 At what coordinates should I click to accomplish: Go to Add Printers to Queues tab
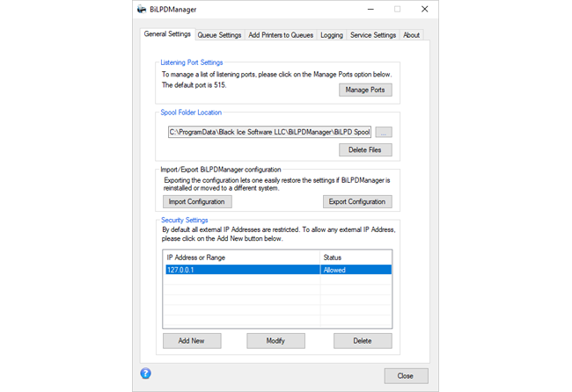[281, 35]
